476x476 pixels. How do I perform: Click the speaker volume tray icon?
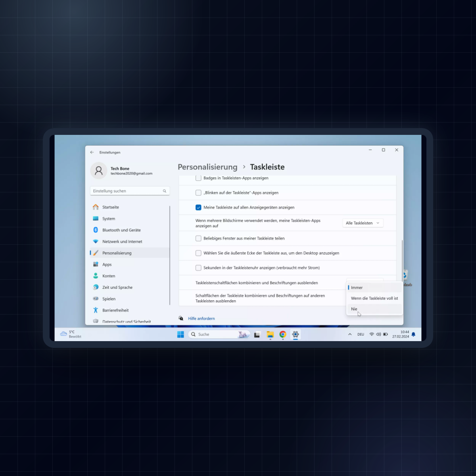tap(378, 334)
